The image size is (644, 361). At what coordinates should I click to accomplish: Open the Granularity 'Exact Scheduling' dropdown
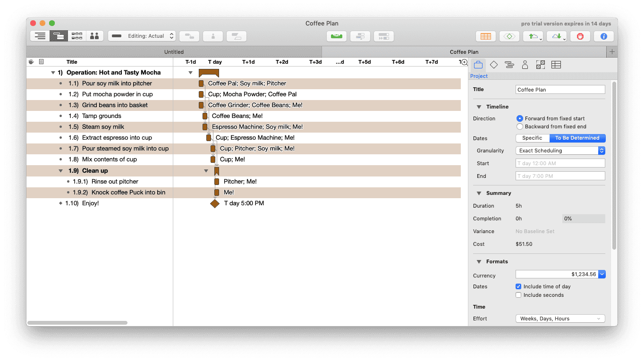point(560,151)
